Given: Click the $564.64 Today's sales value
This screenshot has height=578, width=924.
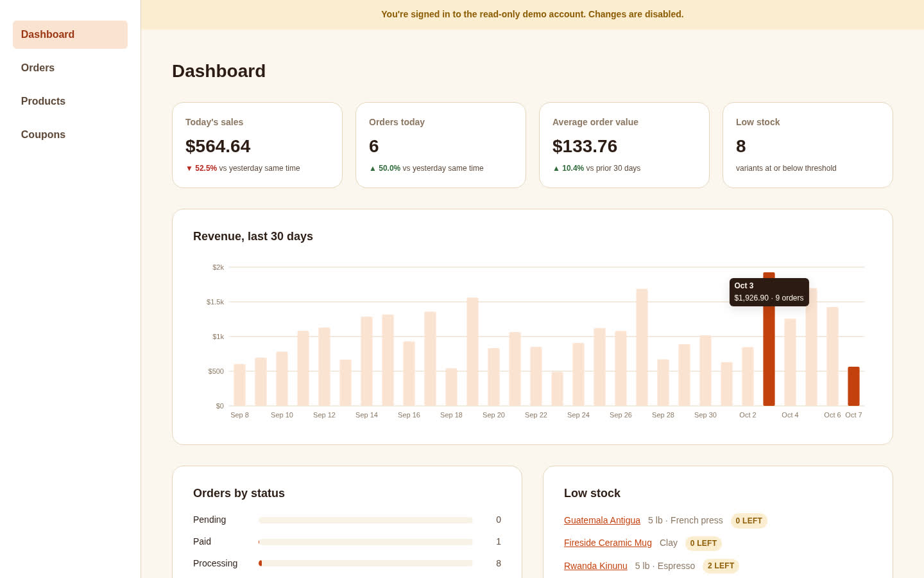Looking at the screenshot, I should pyautogui.click(x=218, y=146).
